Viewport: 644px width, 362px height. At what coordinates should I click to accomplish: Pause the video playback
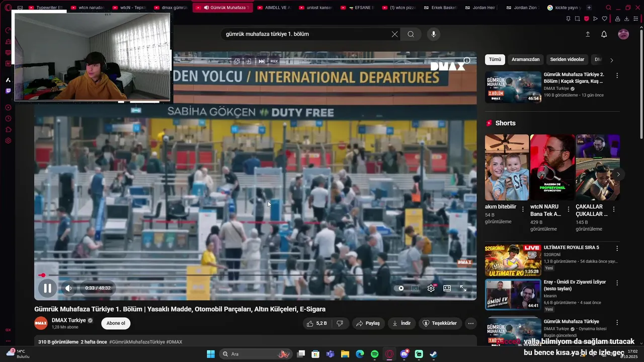(47, 288)
